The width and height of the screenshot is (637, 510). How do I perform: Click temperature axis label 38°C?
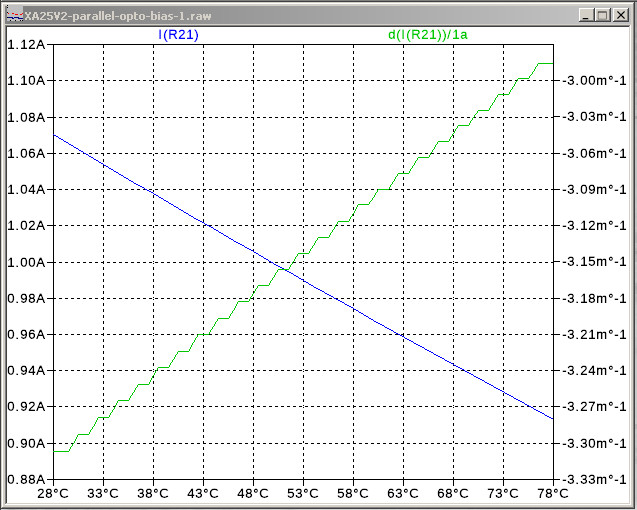click(x=153, y=494)
